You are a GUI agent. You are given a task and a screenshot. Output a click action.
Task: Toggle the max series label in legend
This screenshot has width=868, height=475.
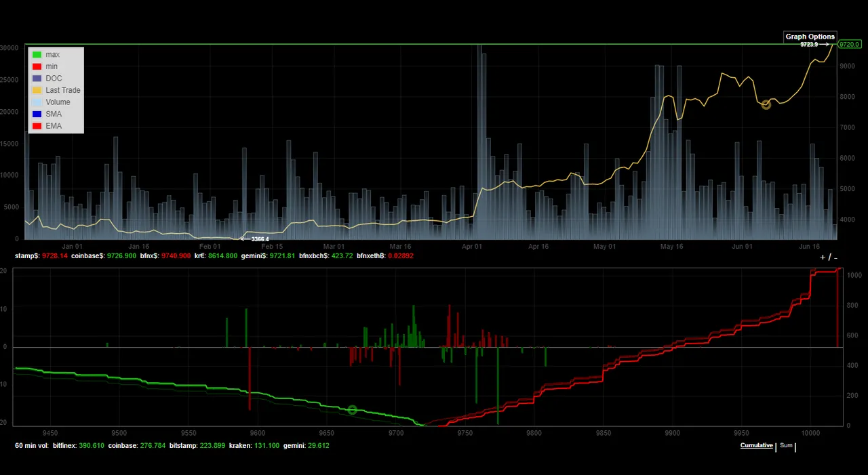tap(53, 54)
